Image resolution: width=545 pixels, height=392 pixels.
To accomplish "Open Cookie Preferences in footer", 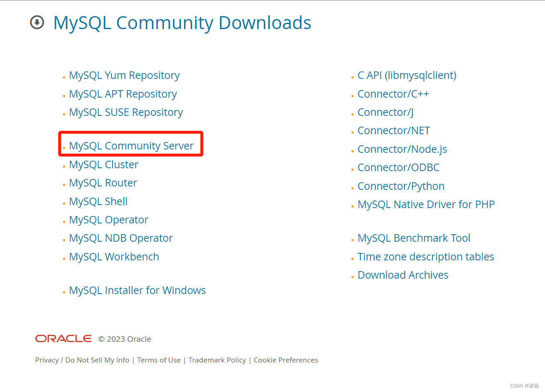I will point(286,360).
